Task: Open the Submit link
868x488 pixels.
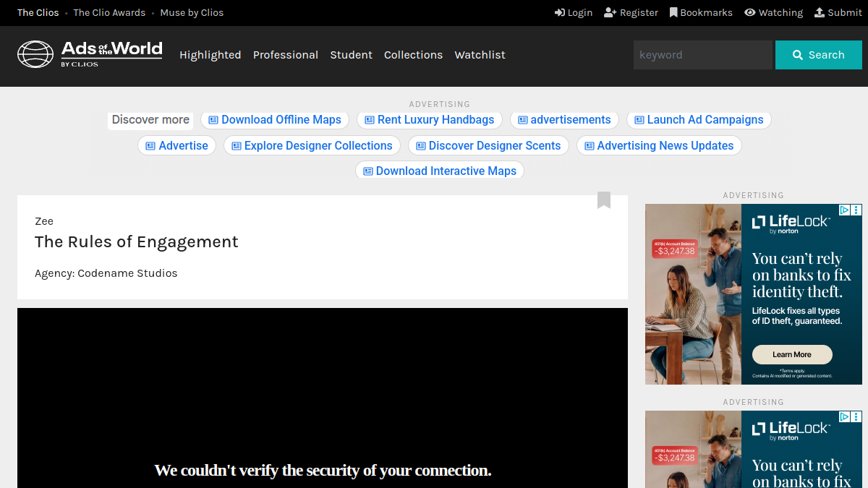Action: pos(838,12)
